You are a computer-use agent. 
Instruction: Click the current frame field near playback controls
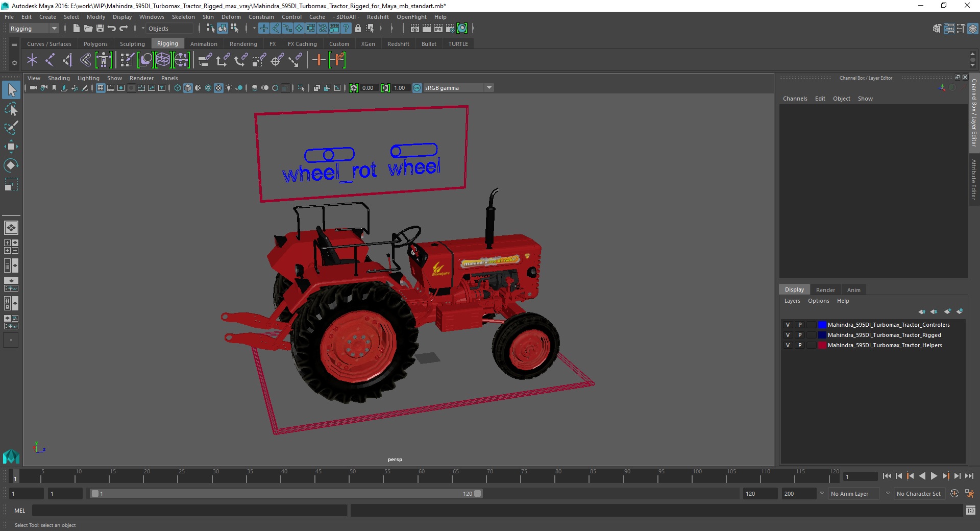pyautogui.click(x=860, y=476)
